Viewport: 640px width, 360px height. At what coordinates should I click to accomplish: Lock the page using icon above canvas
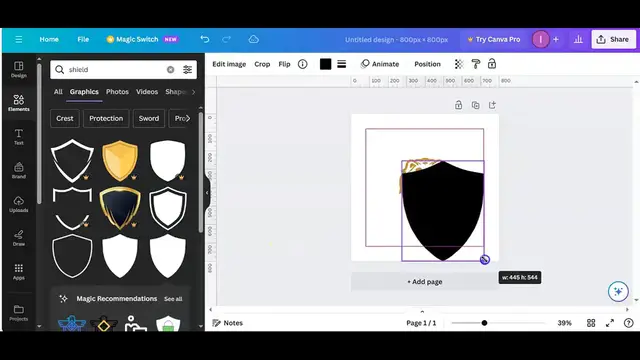point(458,105)
